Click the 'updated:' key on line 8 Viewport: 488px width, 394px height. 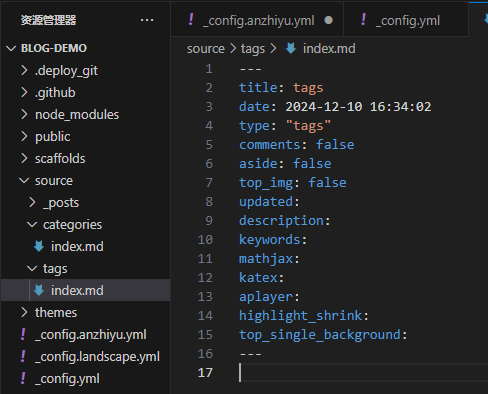[269, 202]
